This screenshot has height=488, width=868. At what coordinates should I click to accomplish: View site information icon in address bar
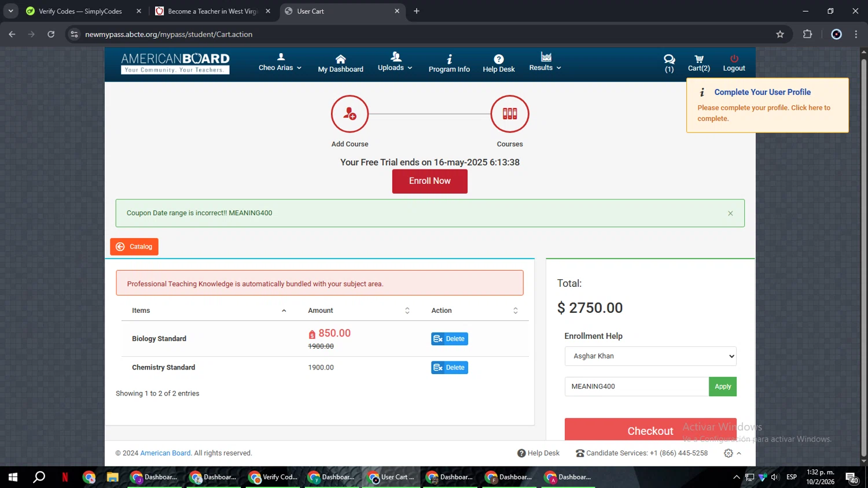pyautogui.click(x=74, y=34)
